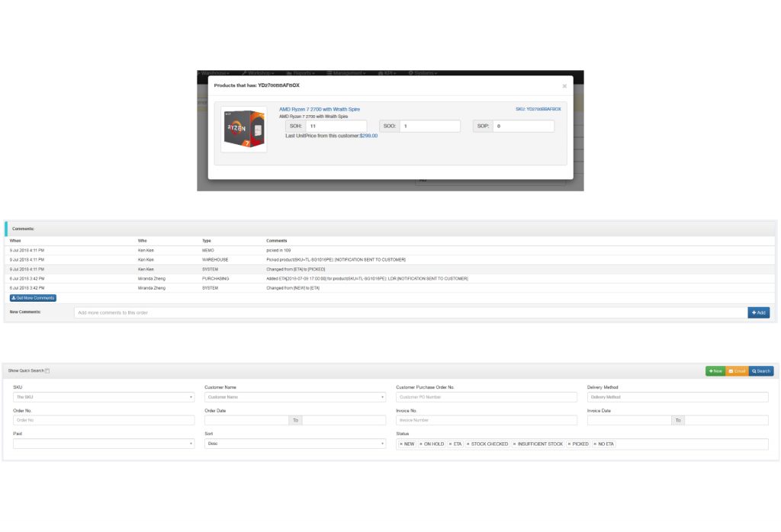Screen dimensions: 781x532
Task: Open the Customer Name dropdown
Action: coord(295,397)
